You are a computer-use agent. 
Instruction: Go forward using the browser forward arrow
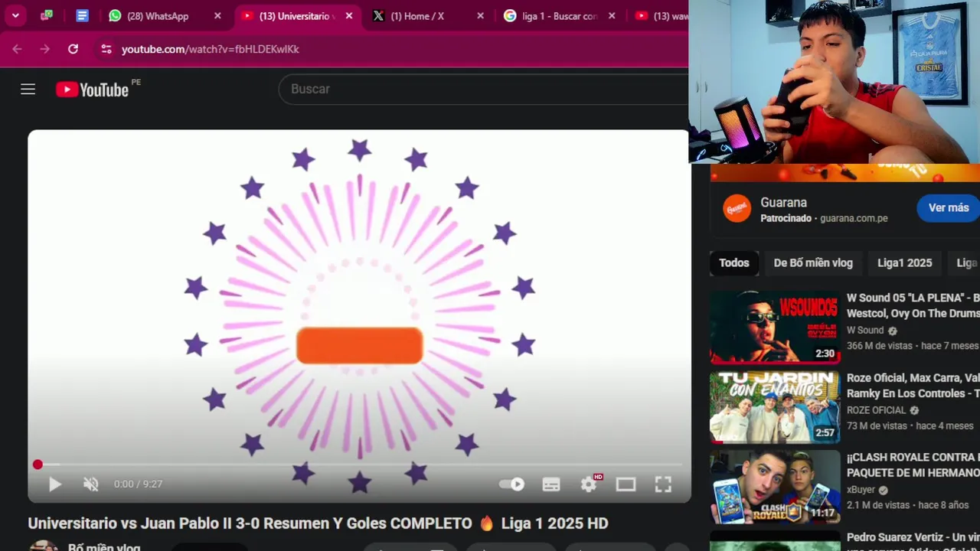click(44, 49)
